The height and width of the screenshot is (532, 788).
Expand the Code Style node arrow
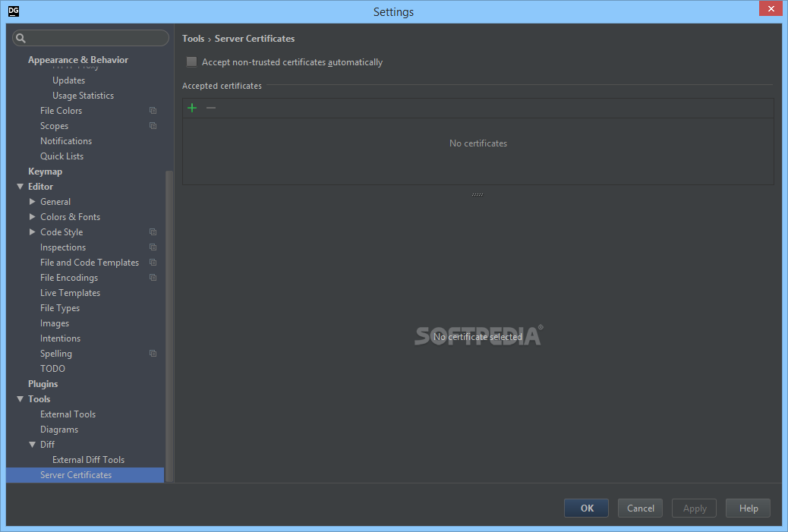pos(32,231)
